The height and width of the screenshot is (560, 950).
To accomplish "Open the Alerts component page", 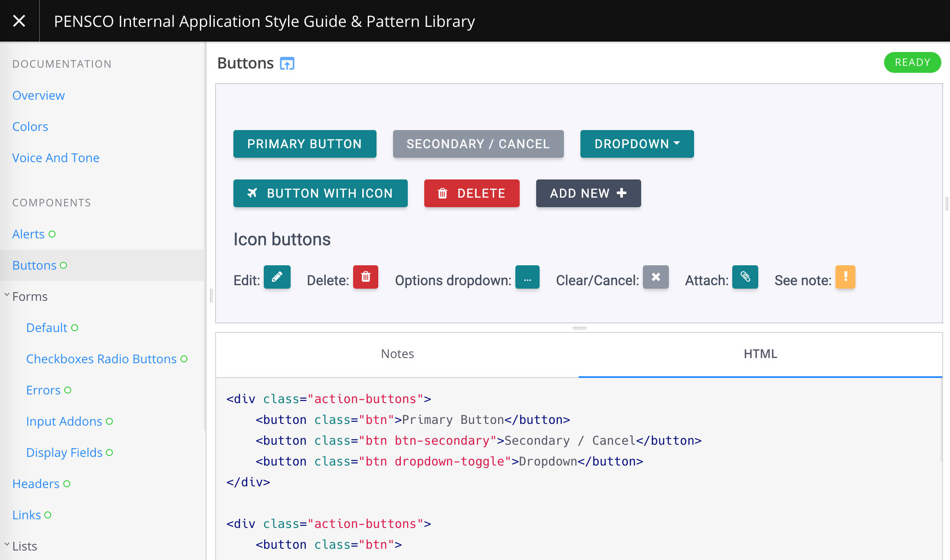I will (x=29, y=234).
